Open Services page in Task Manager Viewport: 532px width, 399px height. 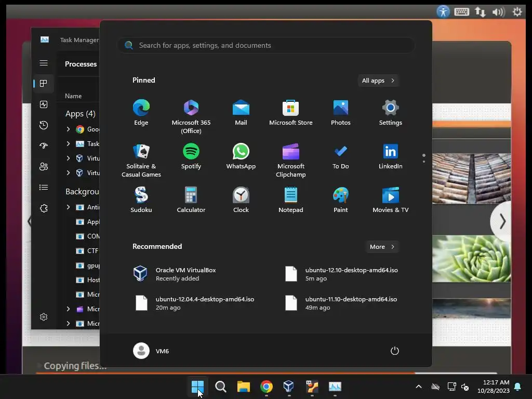click(x=44, y=208)
